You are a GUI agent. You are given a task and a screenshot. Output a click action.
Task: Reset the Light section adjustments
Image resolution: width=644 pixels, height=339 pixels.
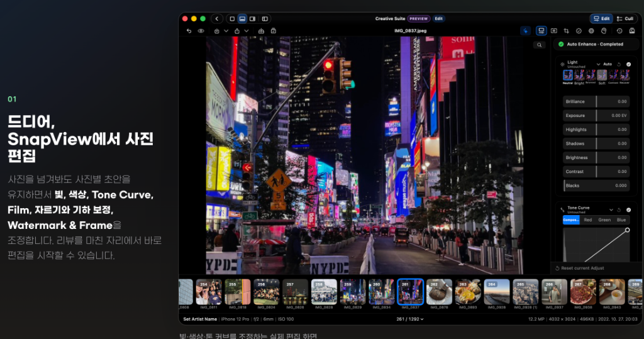tap(619, 64)
